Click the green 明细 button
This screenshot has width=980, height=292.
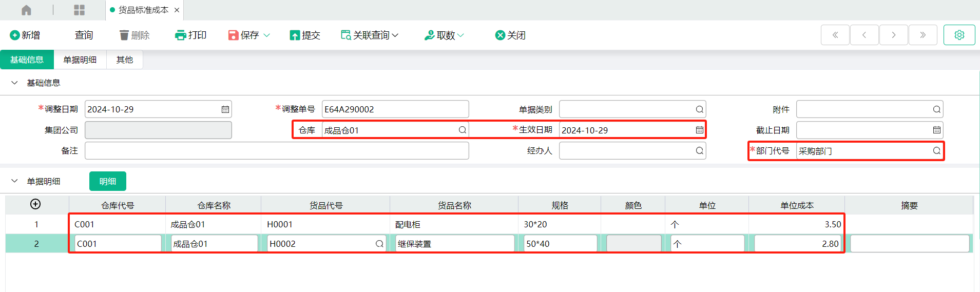click(108, 181)
